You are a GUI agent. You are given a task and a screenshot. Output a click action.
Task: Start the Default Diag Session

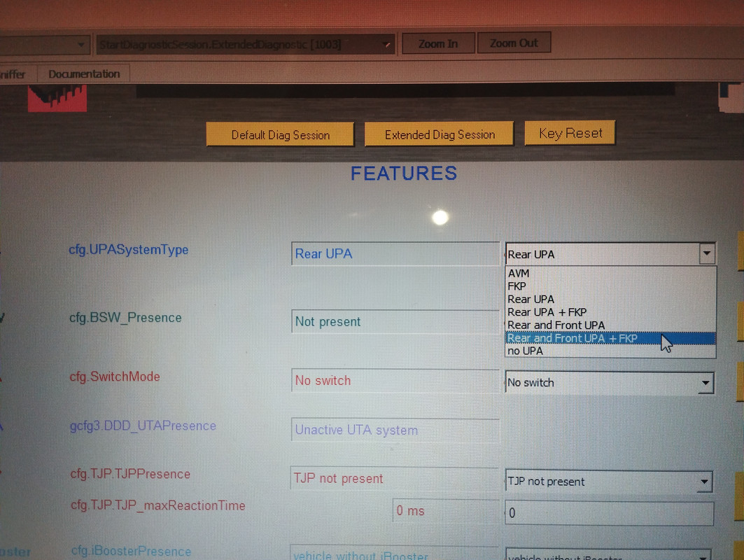(280, 135)
